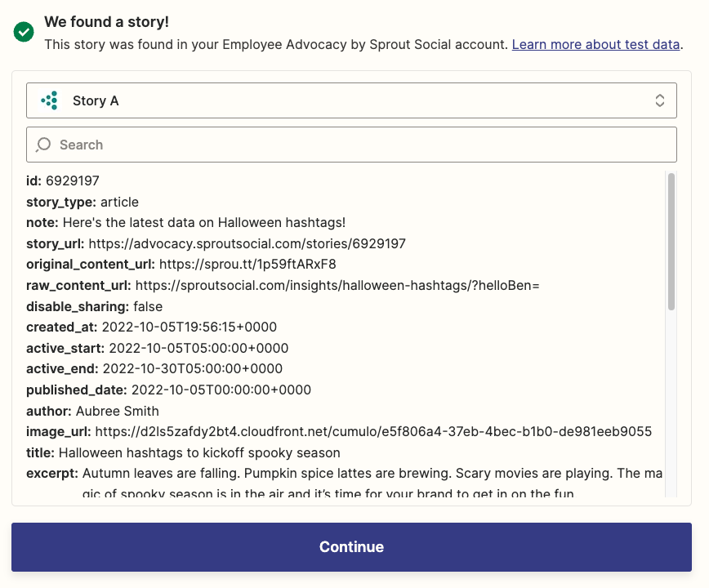Click the magnifier icon in the search box
This screenshot has height=588, width=709.
(x=43, y=145)
